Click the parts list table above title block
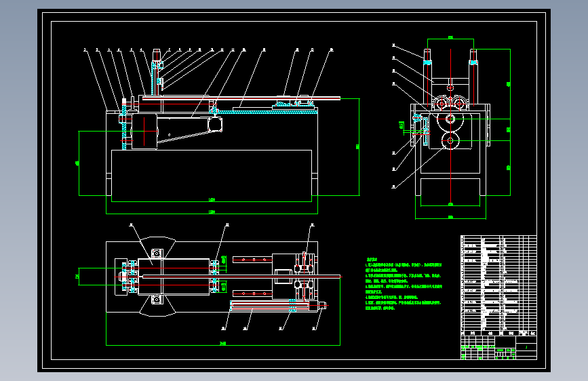Image resolution: width=588 pixels, height=381 pixels. tap(498, 285)
